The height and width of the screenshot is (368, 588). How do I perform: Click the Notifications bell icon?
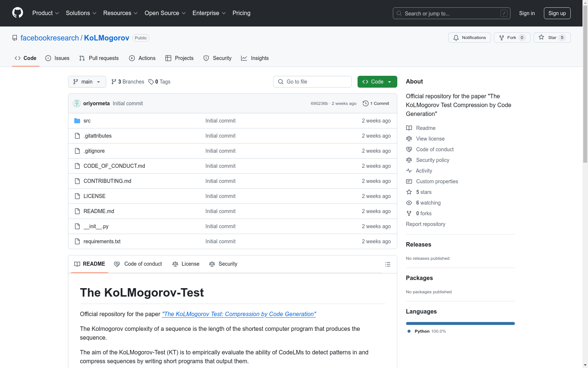click(456, 38)
